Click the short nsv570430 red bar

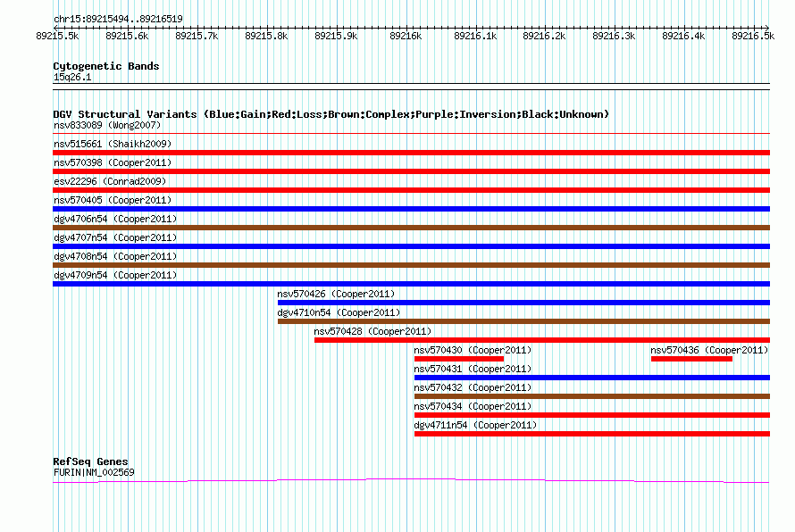[x=459, y=359]
